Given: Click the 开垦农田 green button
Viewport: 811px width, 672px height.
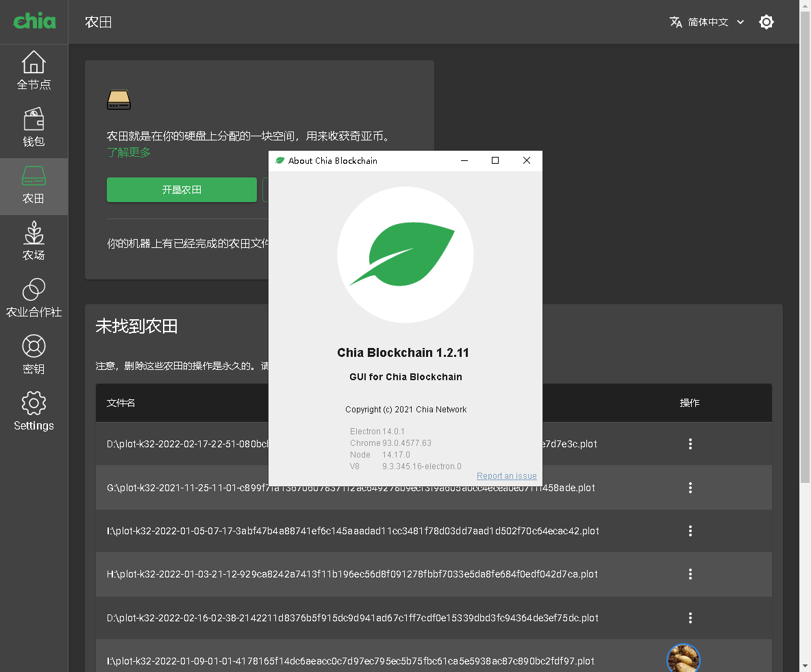Looking at the screenshot, I should (182, 190).
